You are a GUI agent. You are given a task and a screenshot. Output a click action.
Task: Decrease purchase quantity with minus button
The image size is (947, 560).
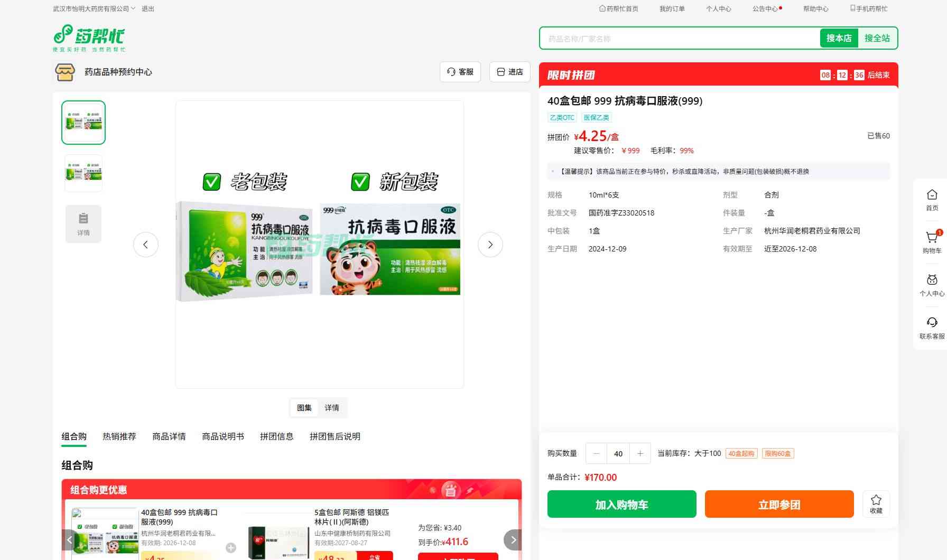(x=597, y=453)
